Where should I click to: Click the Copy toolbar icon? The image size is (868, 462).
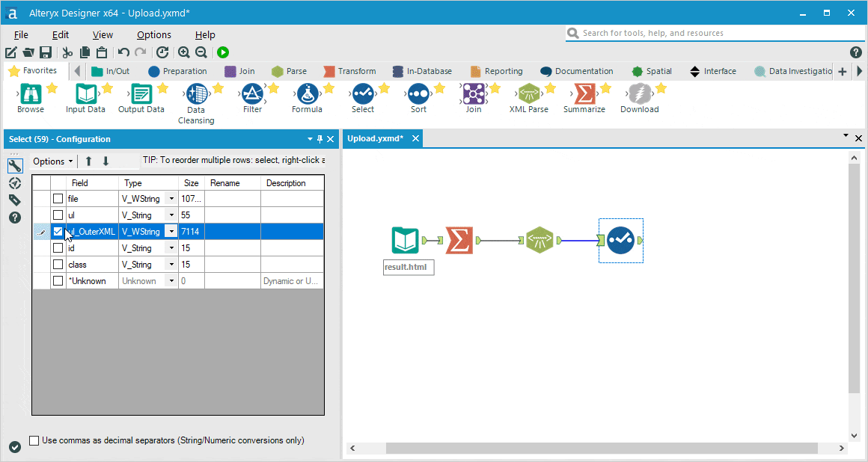(x=85, y=52)
